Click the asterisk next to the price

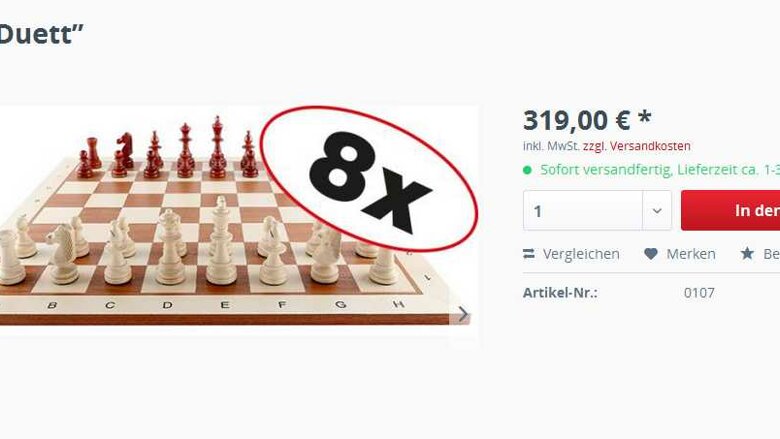tap(645, 117)
